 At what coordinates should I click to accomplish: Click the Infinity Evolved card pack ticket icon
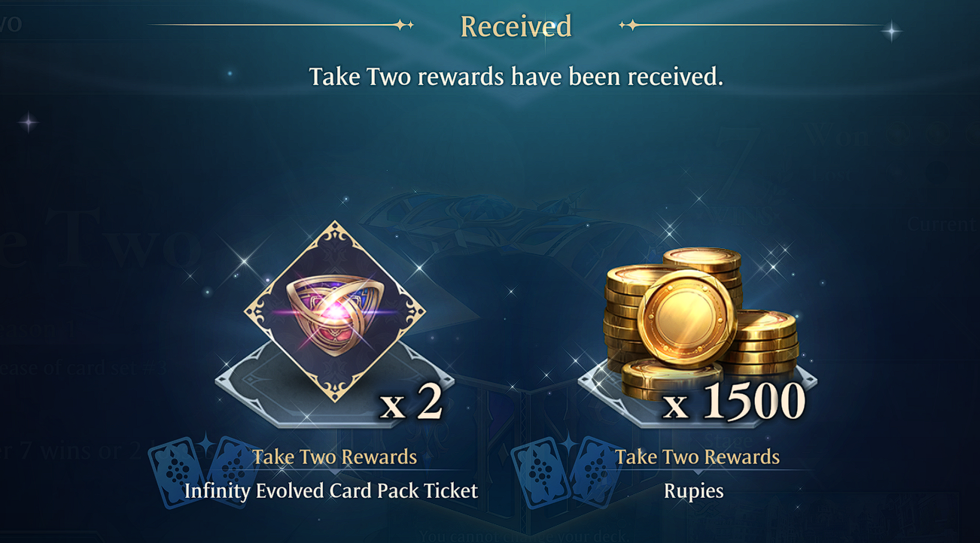point(335,311)
